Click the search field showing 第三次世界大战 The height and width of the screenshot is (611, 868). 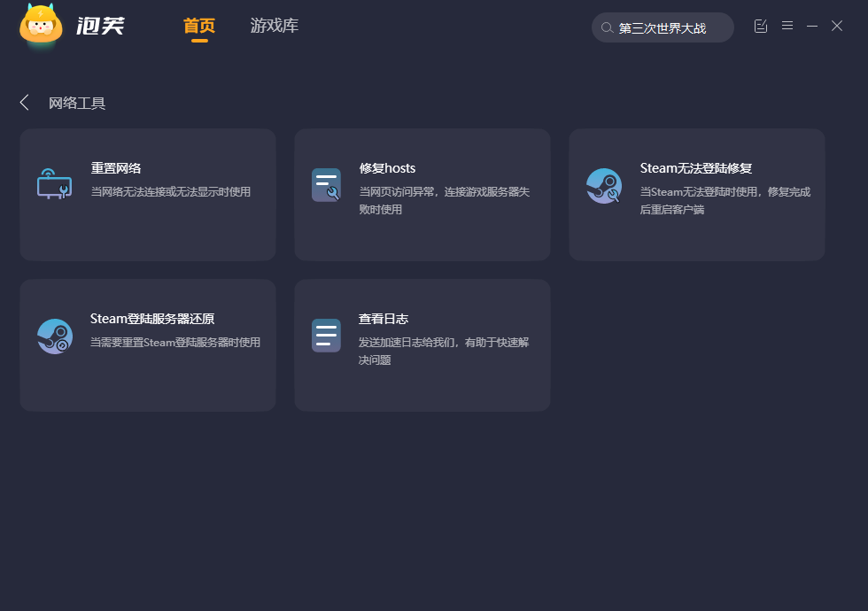pos(670,28)
